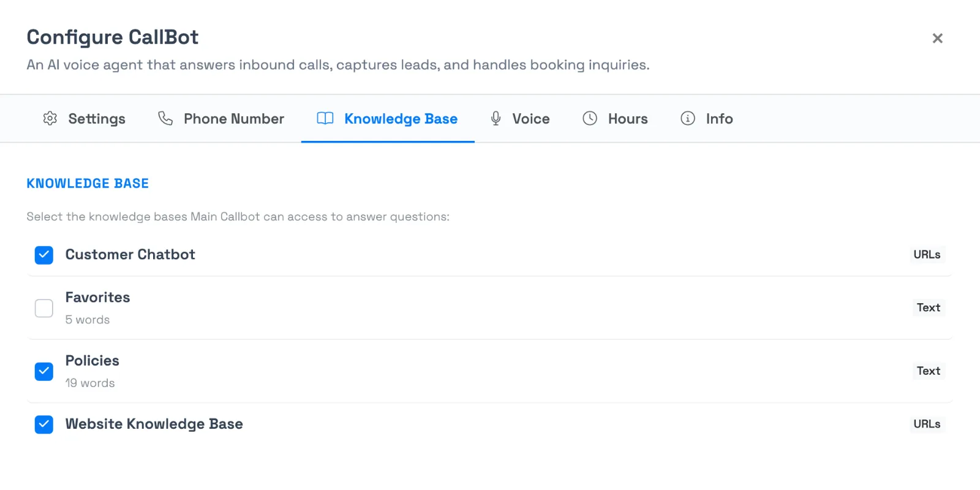Toggle the Website Knowledge Base checkbox
The height and width of the screenshot is (490, 980).
[44, 424]
